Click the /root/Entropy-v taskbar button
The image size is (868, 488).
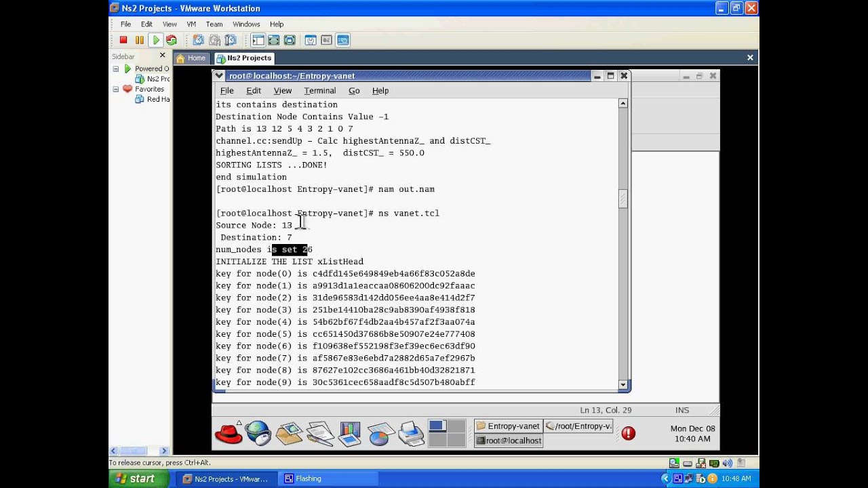tap(578, 426)
